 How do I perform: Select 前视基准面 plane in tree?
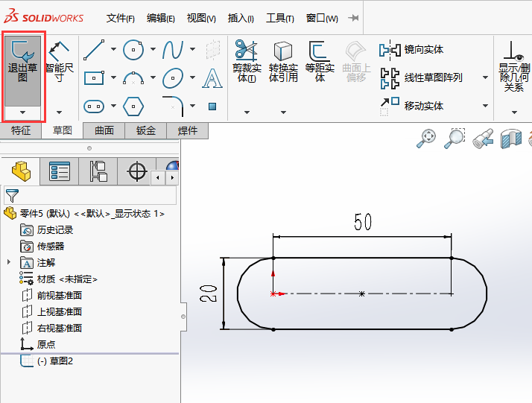pyautogui.click(x=51, y=296)
